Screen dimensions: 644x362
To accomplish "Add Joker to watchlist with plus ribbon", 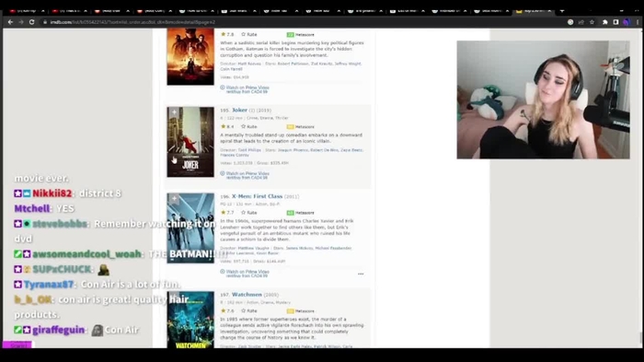I will (174, 111).
